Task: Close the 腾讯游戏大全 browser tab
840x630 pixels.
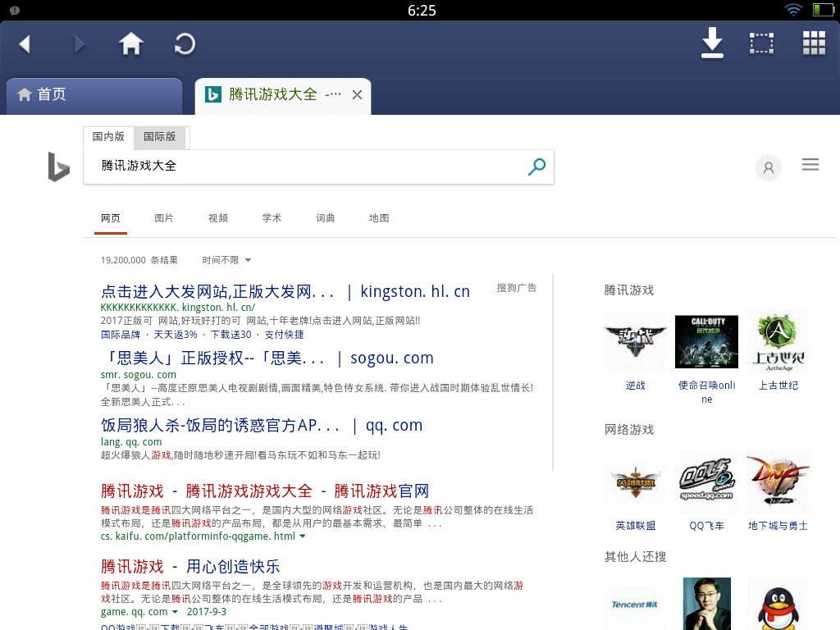Action: [x=357, y=95]
